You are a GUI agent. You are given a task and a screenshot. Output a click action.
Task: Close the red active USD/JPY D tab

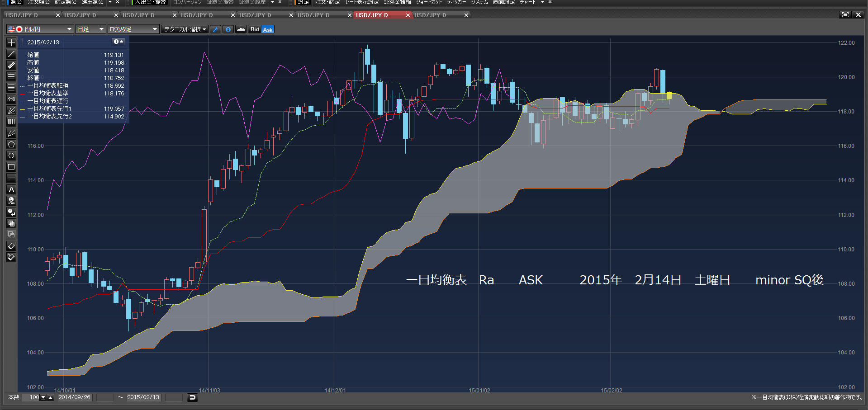408,15
